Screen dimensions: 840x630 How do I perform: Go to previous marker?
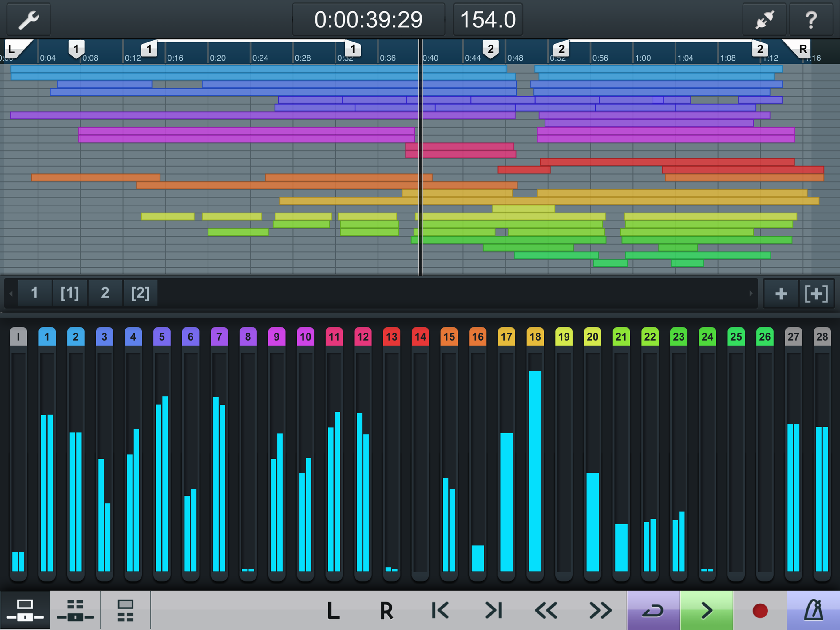tap(440, 611)
